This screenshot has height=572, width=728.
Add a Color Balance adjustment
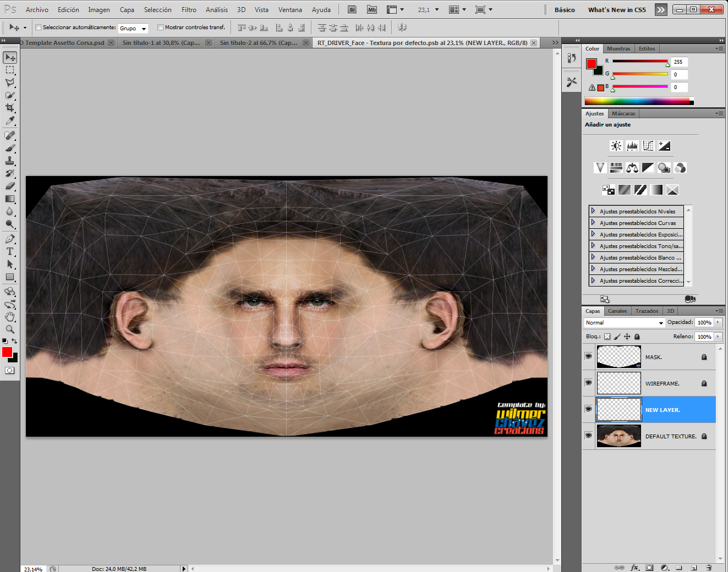point(632,168)
